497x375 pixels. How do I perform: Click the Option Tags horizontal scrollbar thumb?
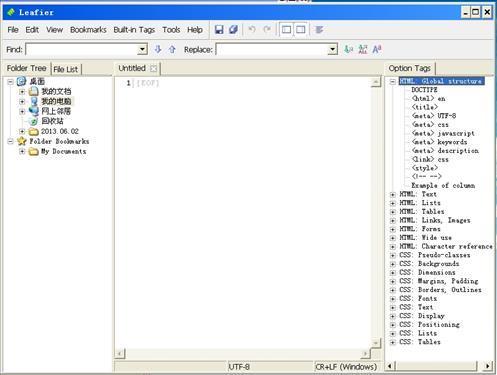coord(436,366)
